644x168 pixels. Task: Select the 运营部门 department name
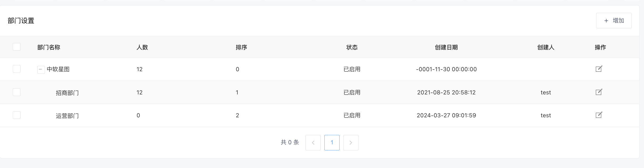tap(67, 116)
